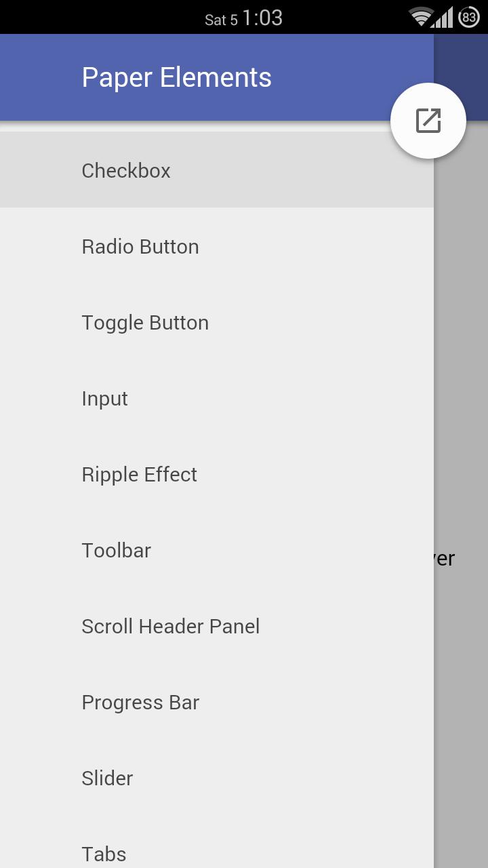Screen dimensions: 488x868
Task: Navigate to the Progress Bar item
Action: pyautogui.click(x=140, y=702)
